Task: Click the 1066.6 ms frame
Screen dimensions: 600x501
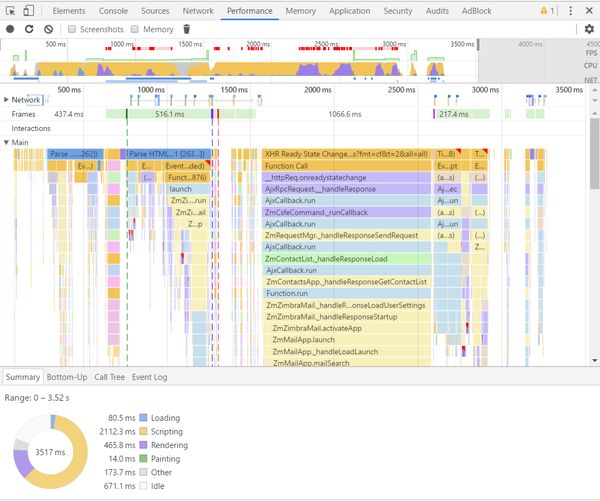Action: pos(344,114)
